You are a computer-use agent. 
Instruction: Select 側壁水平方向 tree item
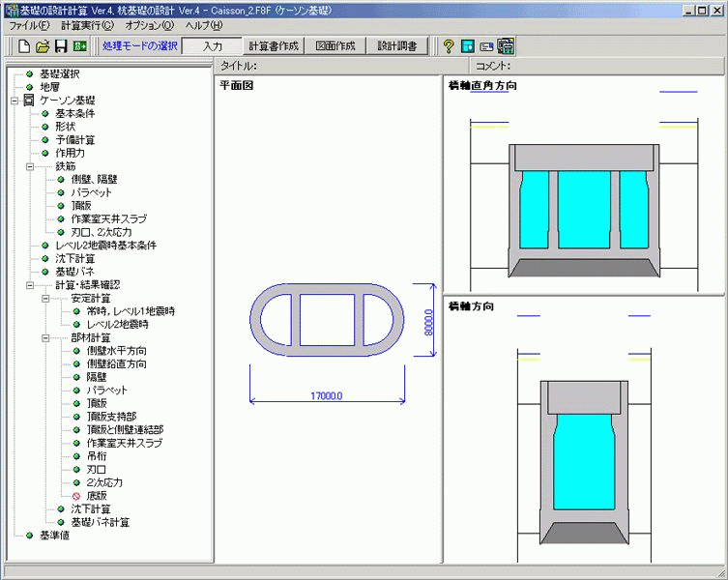116,350
